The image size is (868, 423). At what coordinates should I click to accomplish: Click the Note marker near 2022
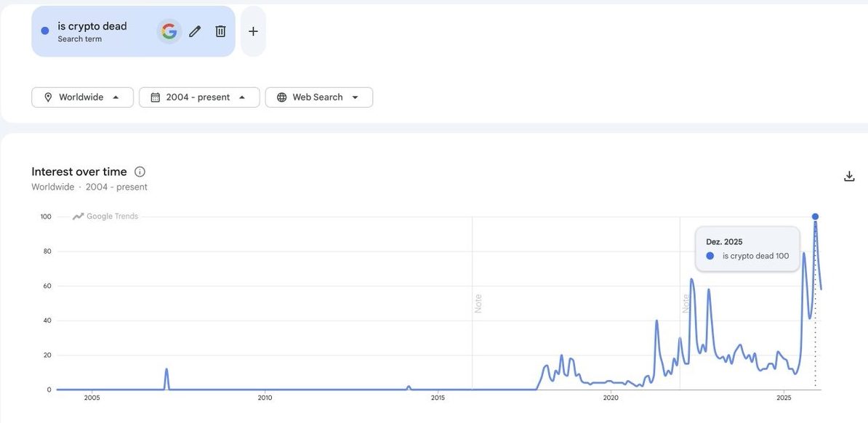[x=686, y=303]
